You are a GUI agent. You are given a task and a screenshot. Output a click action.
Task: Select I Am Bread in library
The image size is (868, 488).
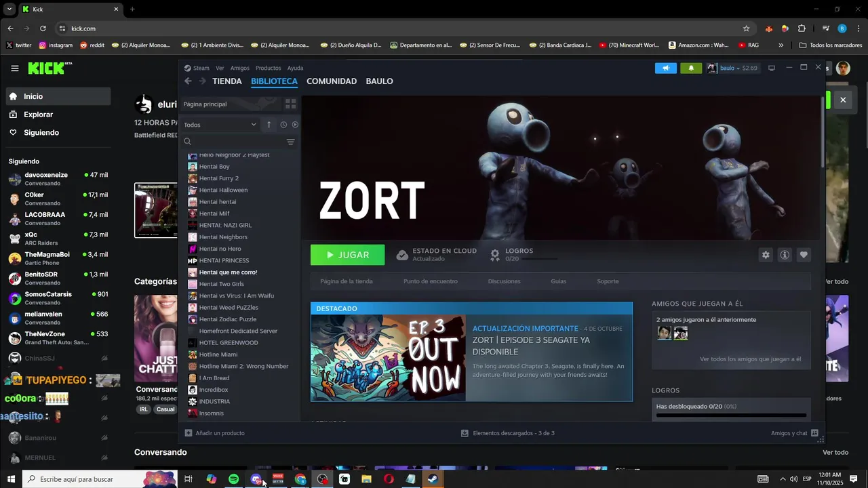pyautogui.click(x=214, y=378)
